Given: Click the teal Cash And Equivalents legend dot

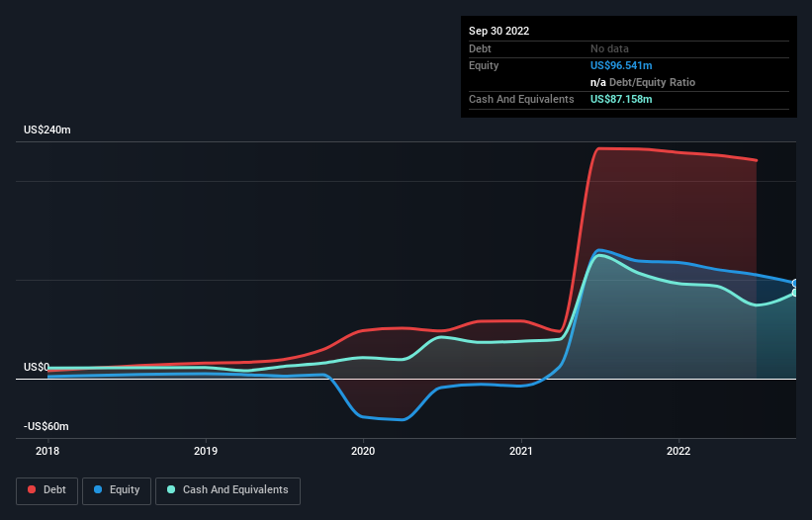Looking at the screenshot, I should click(171, 489).
